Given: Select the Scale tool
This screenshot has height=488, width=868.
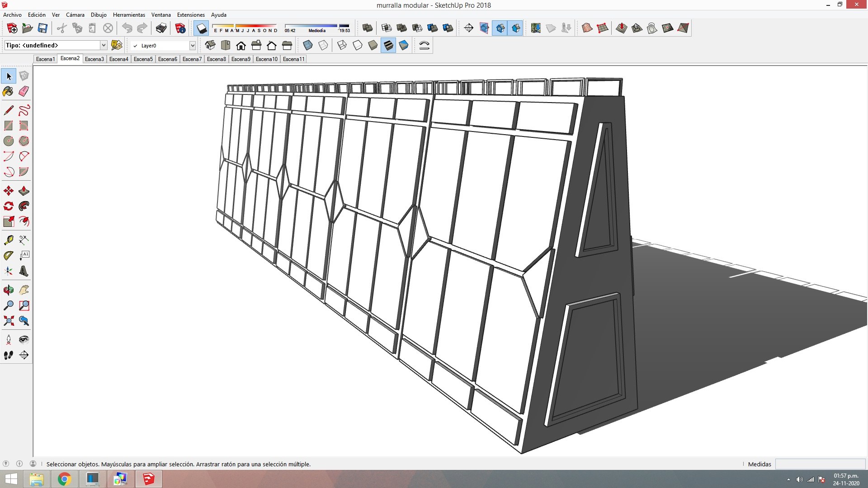Looking at the screenshot, I should coord(9,222).
